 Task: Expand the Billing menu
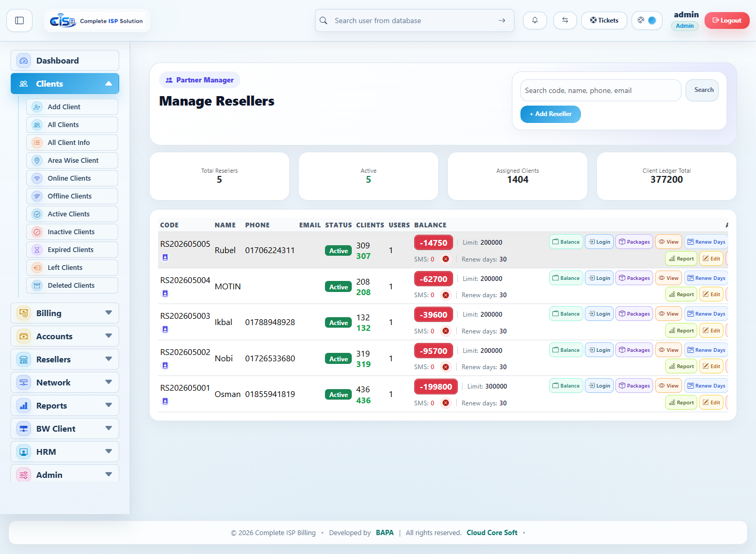point(65,313)
